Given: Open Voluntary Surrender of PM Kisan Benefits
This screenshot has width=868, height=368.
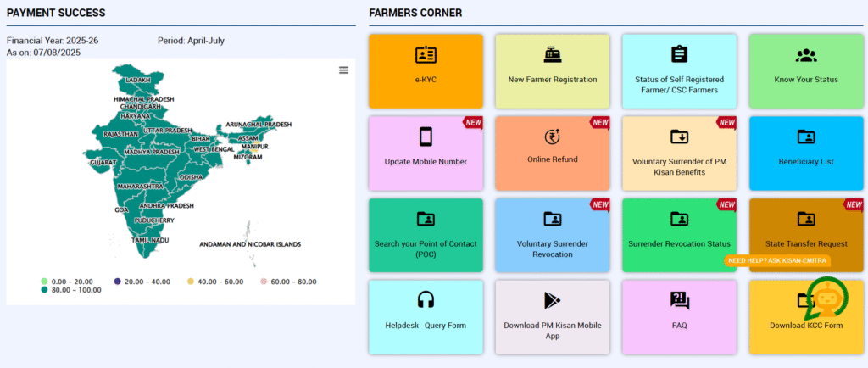Looking at the screenshot, I should point(679,153).
